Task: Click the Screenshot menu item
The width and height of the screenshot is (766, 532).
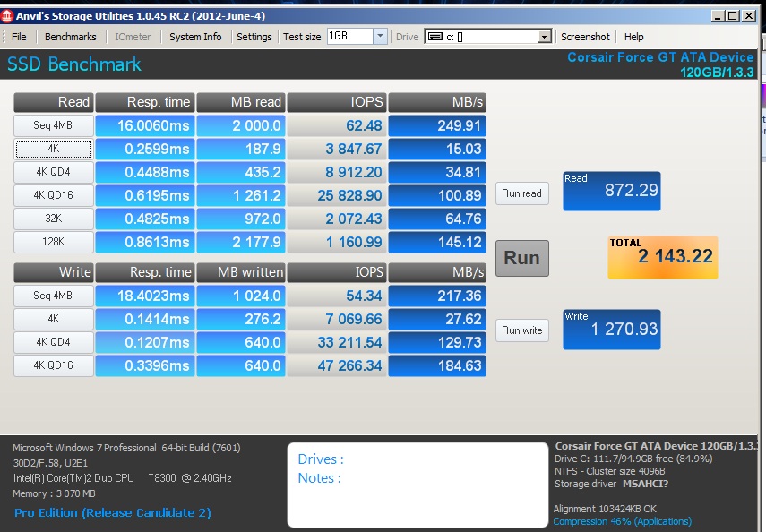Action: tap(585, 37)
